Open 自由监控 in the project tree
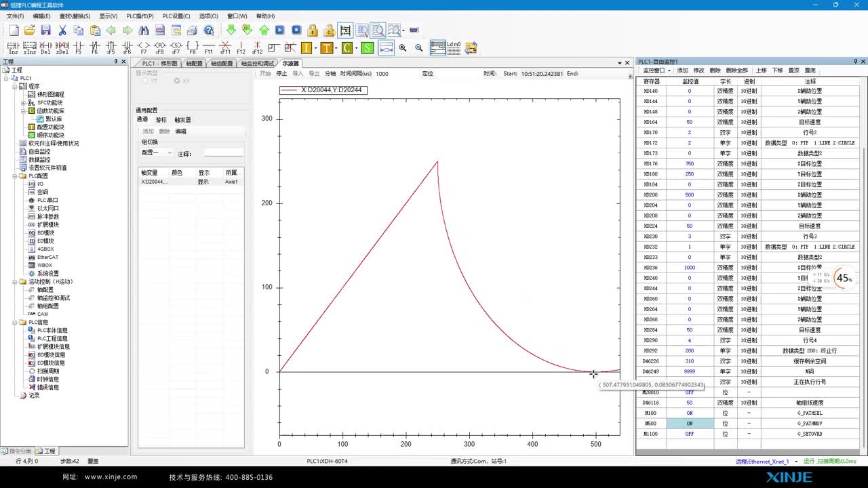Screen dimensions: 868x488 [39, 152]
